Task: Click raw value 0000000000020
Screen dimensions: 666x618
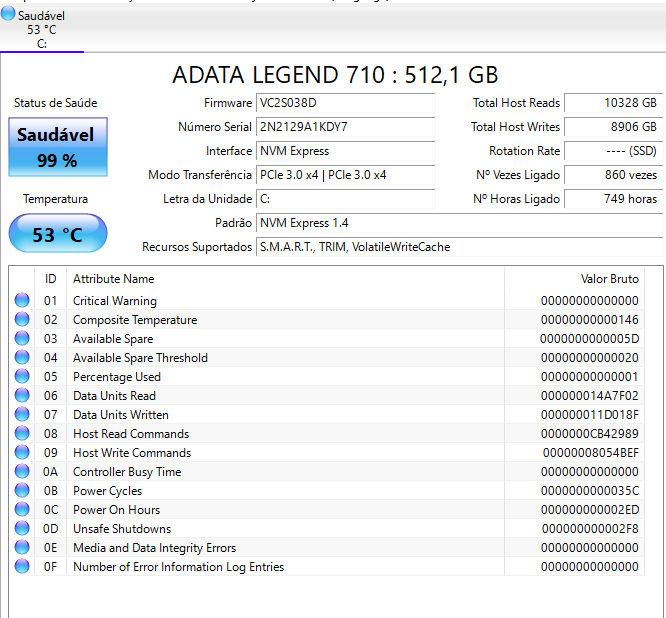Action: pyautogui.click(x=590, y=358)
